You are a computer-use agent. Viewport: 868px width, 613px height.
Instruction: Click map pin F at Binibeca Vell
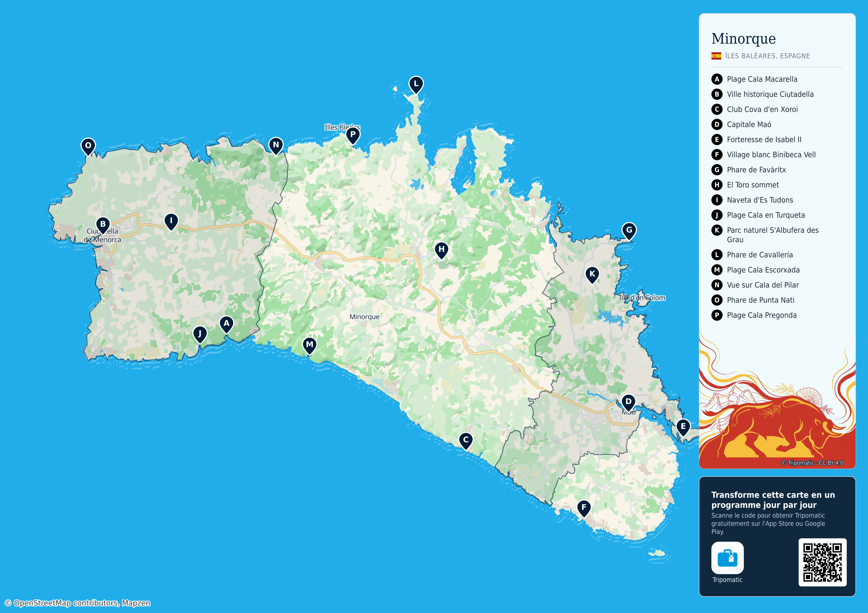[584, 508]
